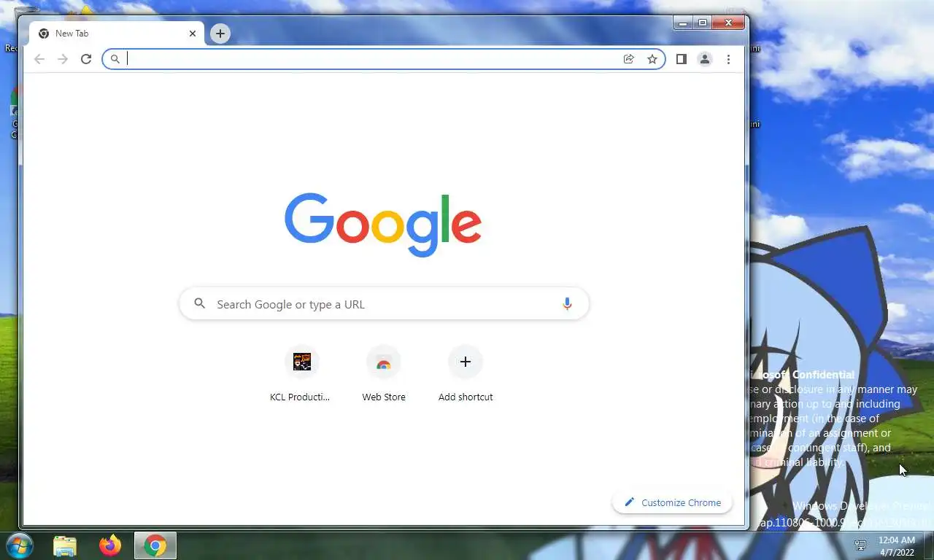Click the Chrome taskbar button
Image resolution: width=934 pixels, height=560 pixels.
[x=155, y=545]
